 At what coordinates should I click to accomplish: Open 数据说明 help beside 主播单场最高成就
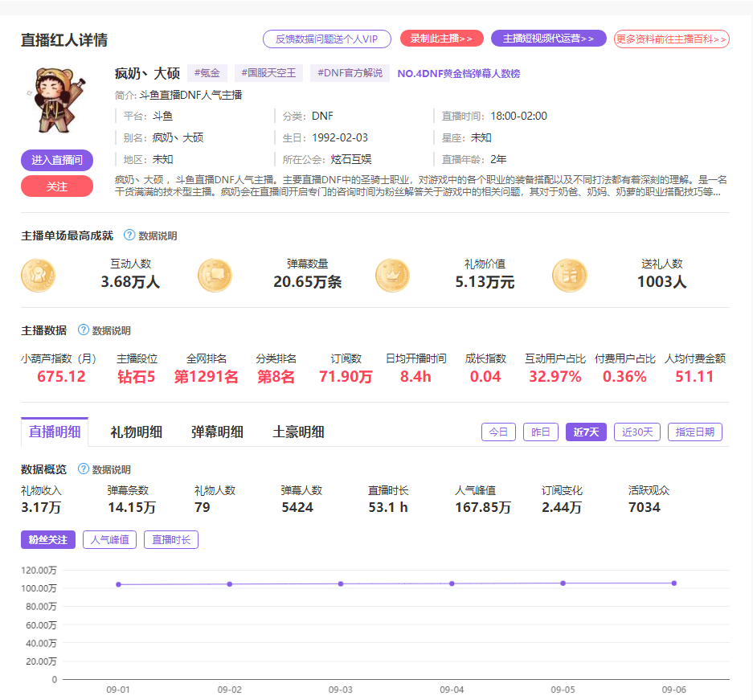point(128,235)
